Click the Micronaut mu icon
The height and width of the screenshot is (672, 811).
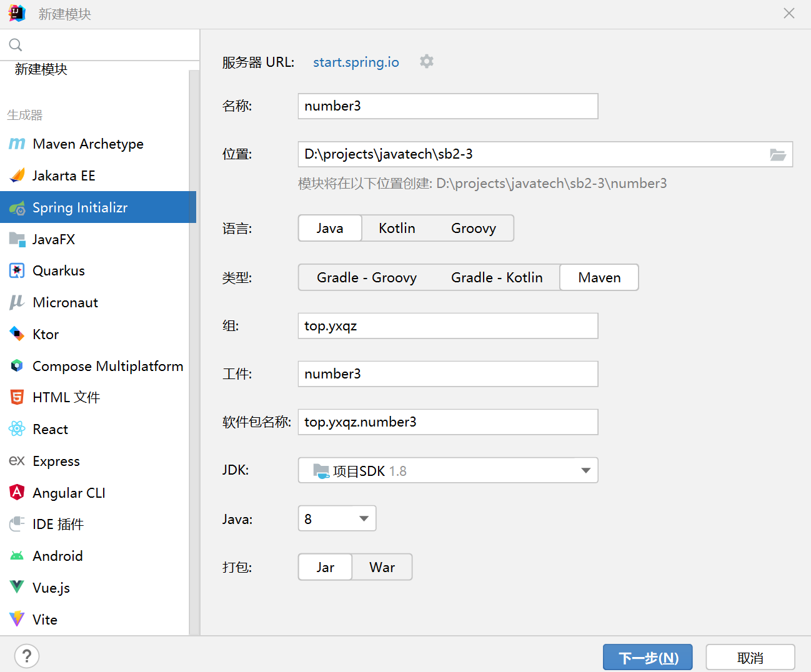click(17, 302)
